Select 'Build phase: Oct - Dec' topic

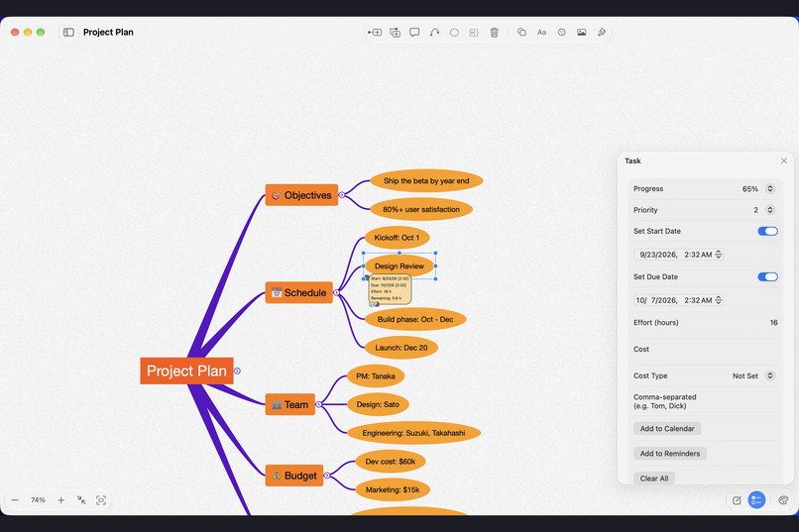(x=415, y=319)
